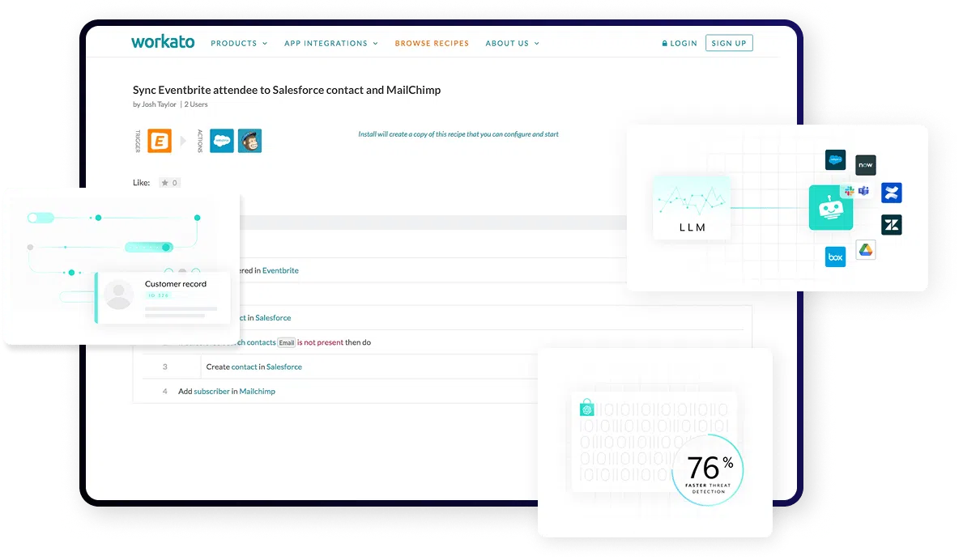This screenshot has height=560, width=963.
Task: Click step number 4
Action: click(x=165, y=392)
